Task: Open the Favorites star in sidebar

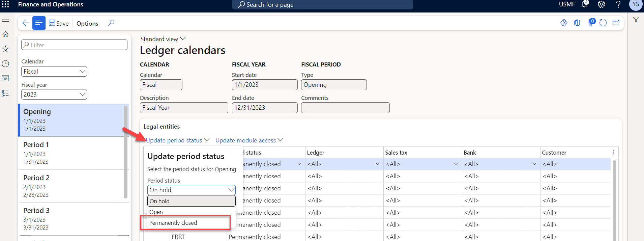Action: (x=5, y=49)
